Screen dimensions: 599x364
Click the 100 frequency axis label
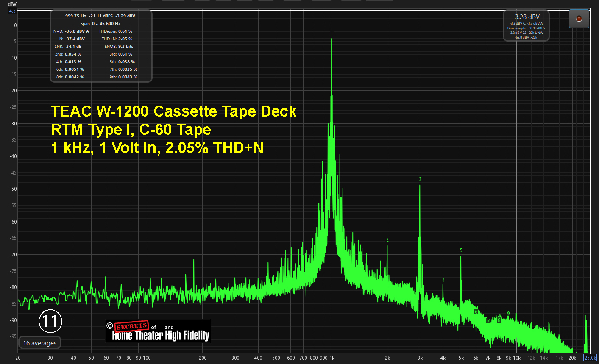coord(147,358)
